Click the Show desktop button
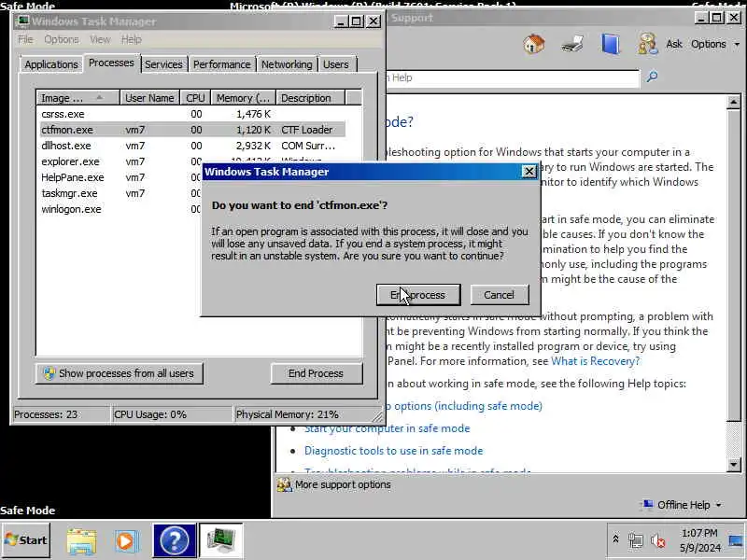Screen dimensions: 747x560 [736, 541]
